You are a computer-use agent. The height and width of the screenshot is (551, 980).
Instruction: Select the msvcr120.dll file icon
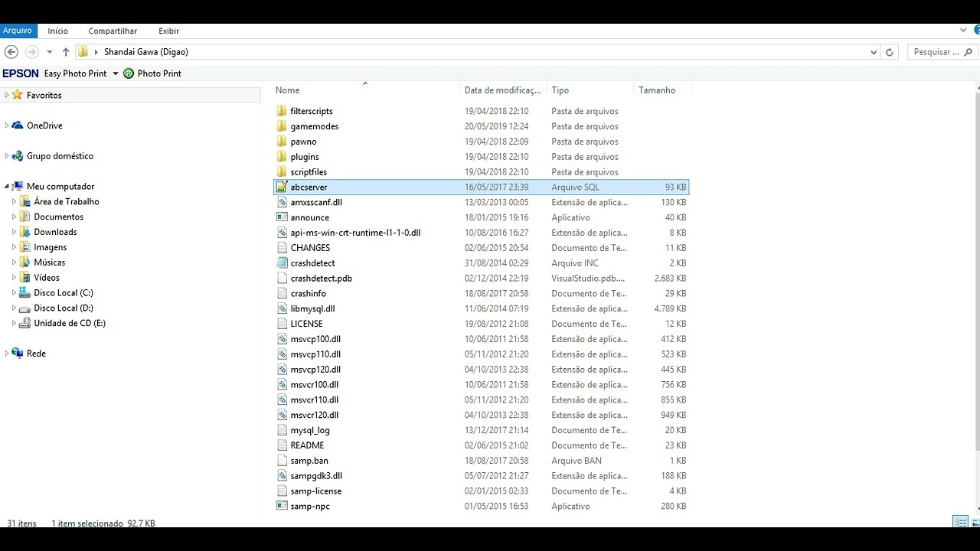282,415
